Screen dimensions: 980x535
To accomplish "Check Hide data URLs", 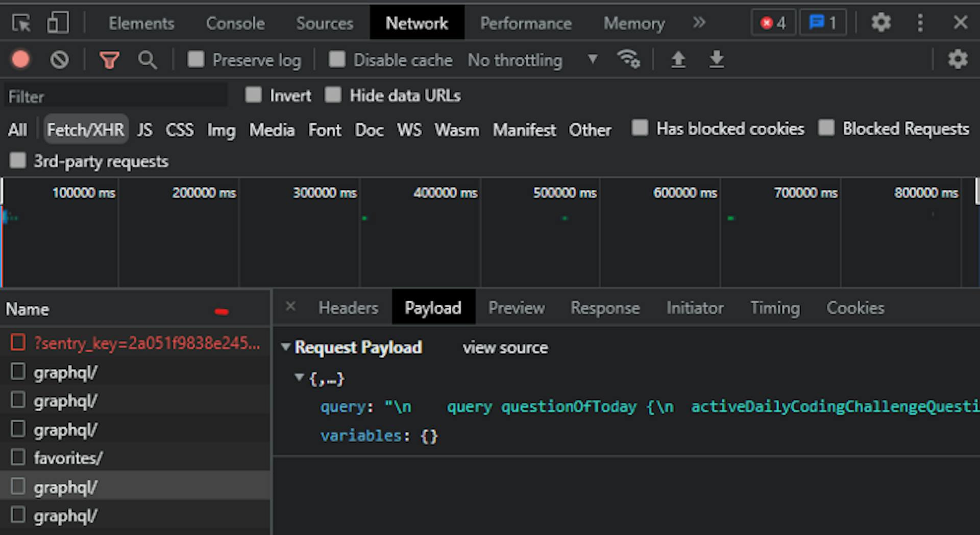I will click(333, 94).
